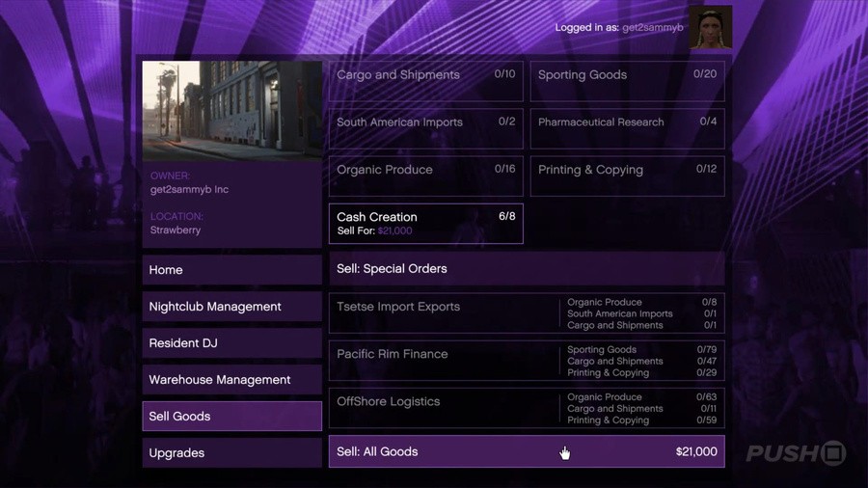Screen dimensions: 868x488
Task: Open Nightclub Management
Action: point(231,307)
